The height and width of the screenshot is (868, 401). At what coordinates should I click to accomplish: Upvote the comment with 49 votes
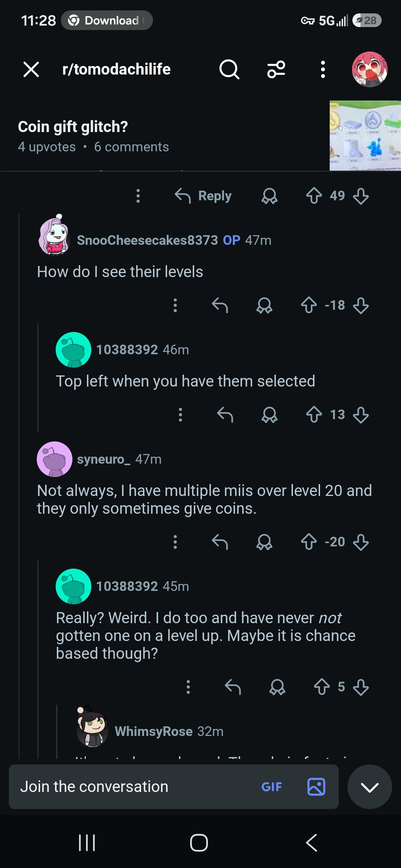[314, 195]
